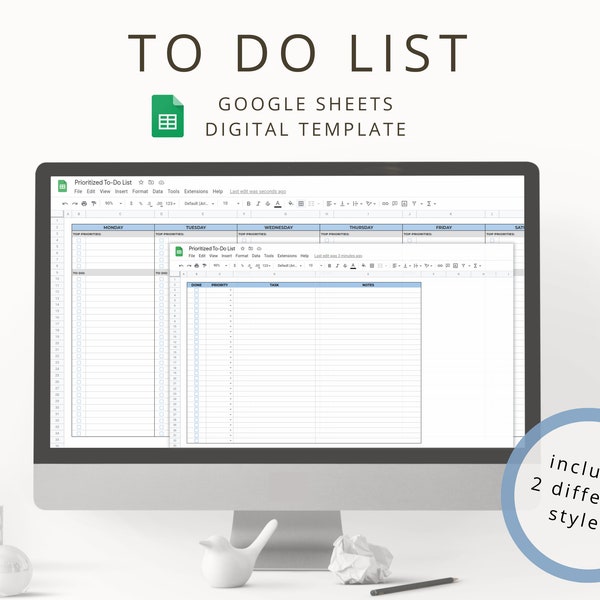
Task: Open Sheets home icon in the back window
Action: [62, 186]
